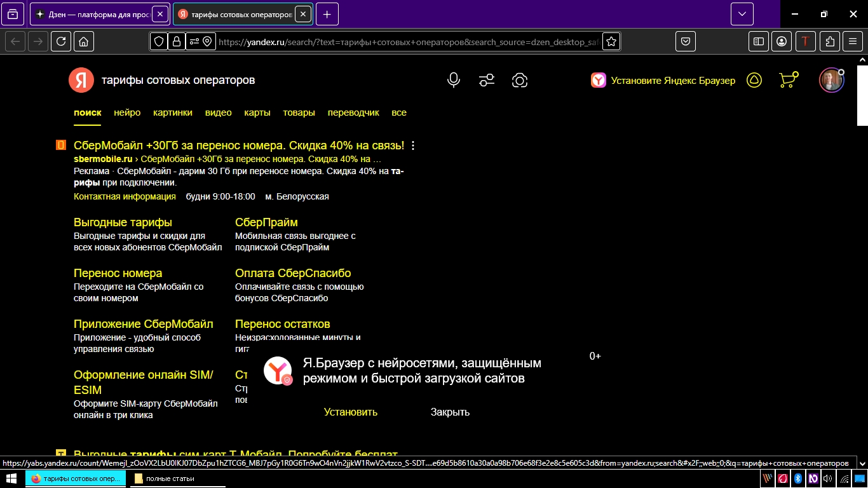868x488 pixels.
Task: Toggle the browser sidebar
Action: click(x=759, y=41)
